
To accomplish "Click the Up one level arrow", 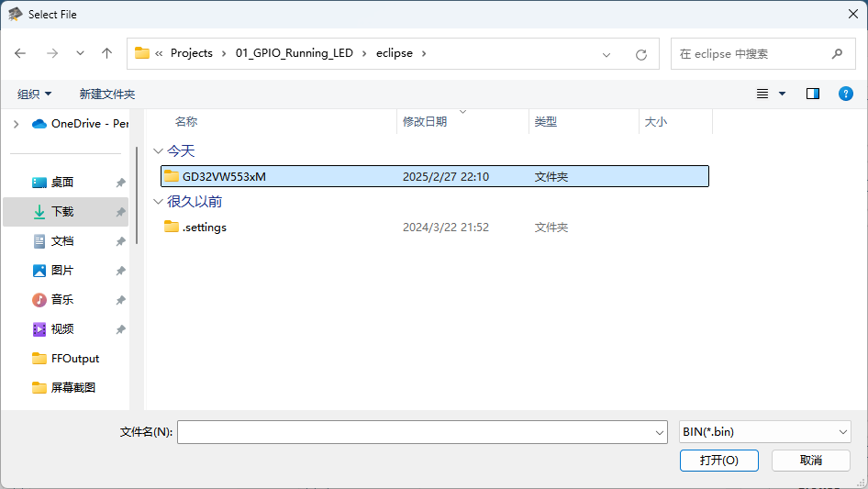I will click(x=106, y=54).
